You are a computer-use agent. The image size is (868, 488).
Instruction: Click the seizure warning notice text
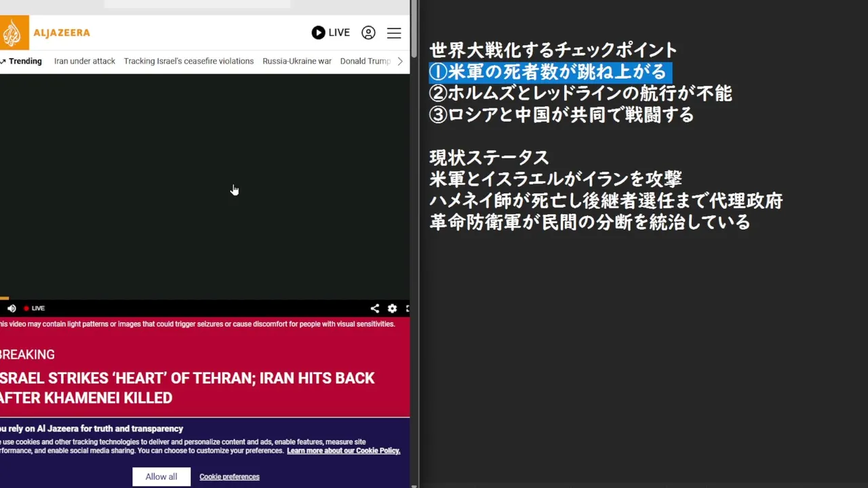pos(197,324)
